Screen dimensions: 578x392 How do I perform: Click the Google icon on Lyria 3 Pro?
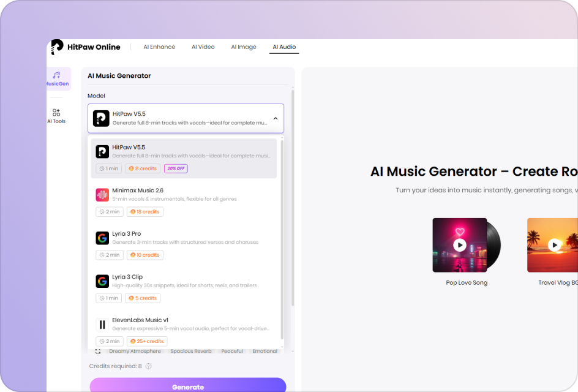point(102,238)
